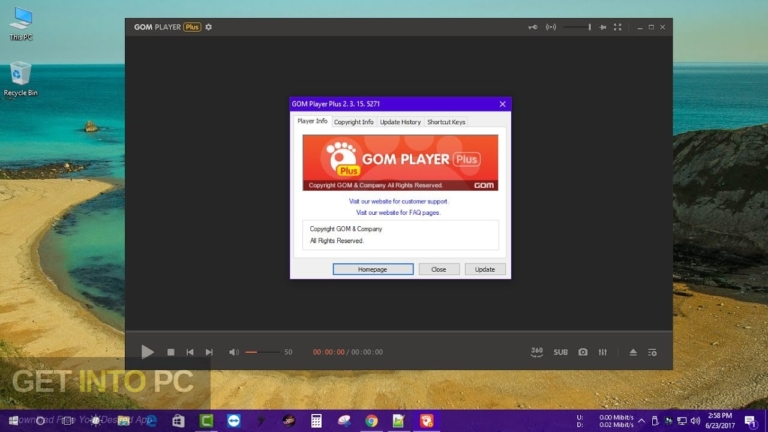
Task: Open the green Camtasia taskbar icon
Action: click(206, 421)
